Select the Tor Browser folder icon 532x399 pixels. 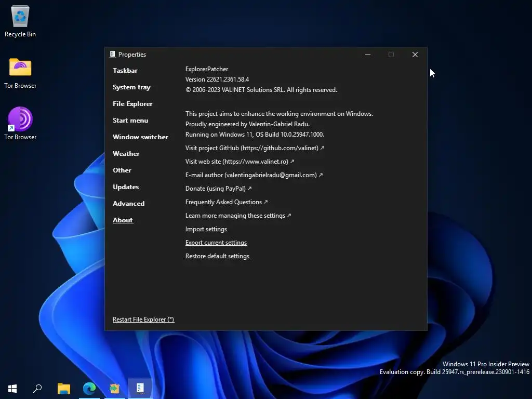tap(20, 73)
